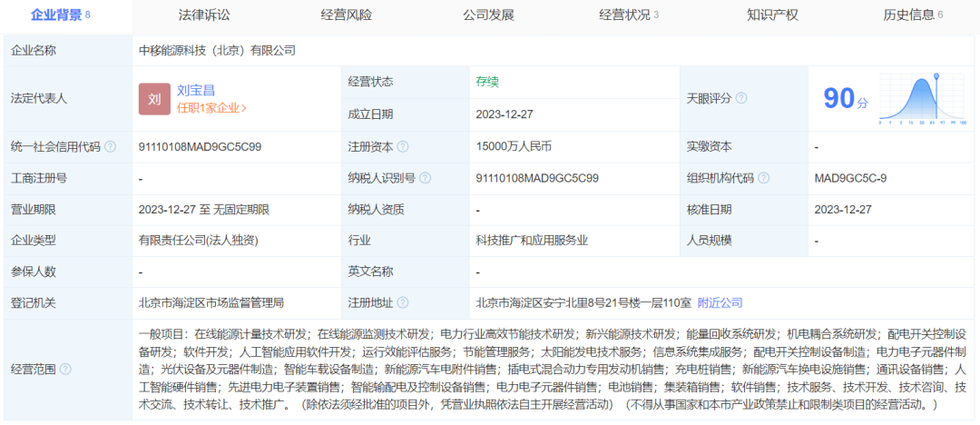Click 科技推广和应用服务业 industry value
Screen dimensions: 980x425
(532, 241)
